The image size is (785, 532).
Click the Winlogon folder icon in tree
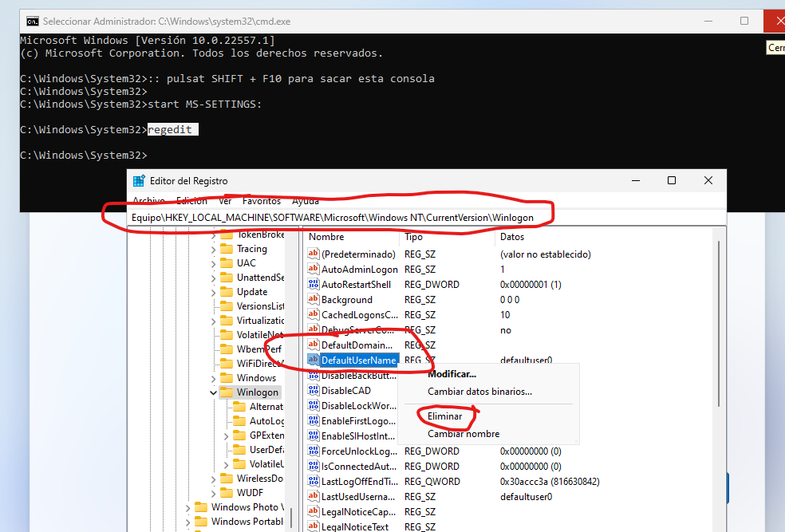click(x=227, y=392)
